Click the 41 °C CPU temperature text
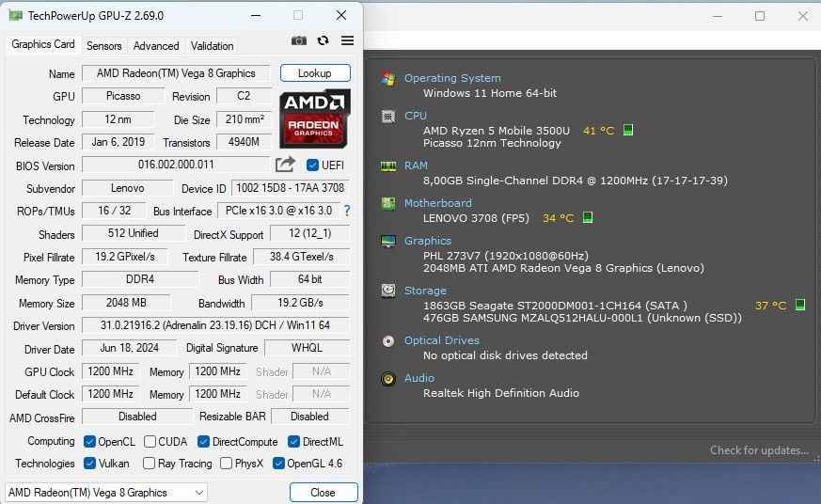821x504 pixels. coord(598,131)
